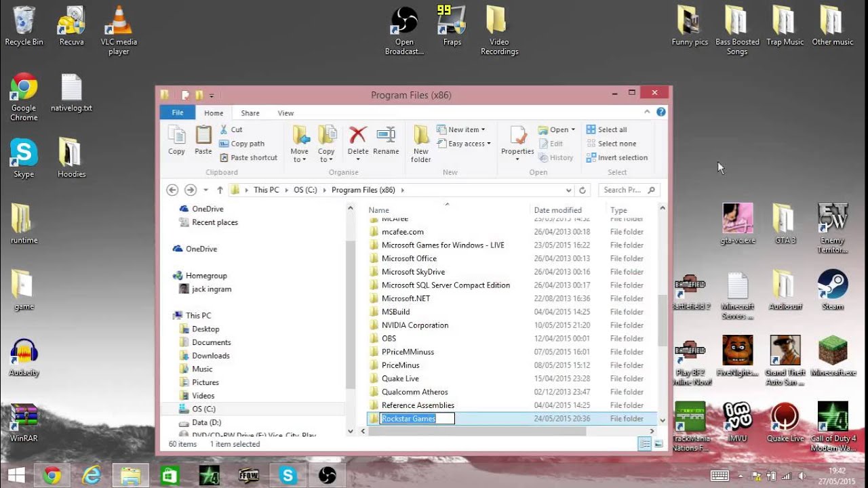Screen dimensions: 868x488
Task: Collapse the ribbon with the chevron
Action: 647,113
